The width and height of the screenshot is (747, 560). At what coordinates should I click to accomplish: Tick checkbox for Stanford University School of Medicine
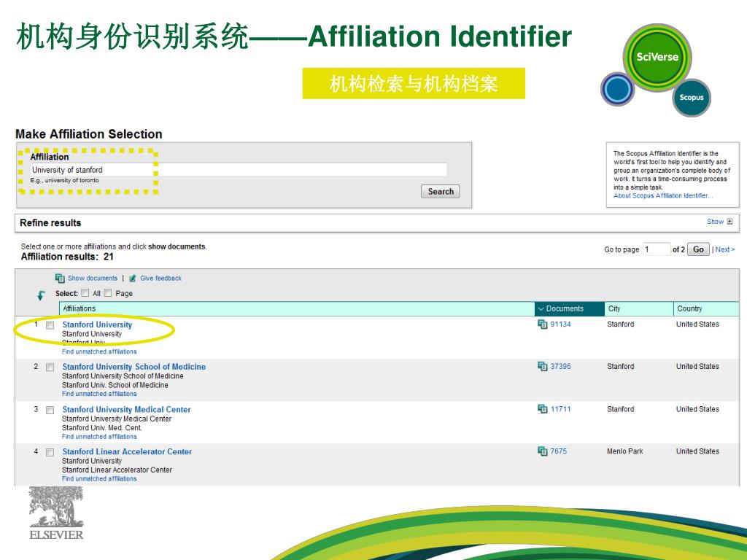(x=50, y=367)
